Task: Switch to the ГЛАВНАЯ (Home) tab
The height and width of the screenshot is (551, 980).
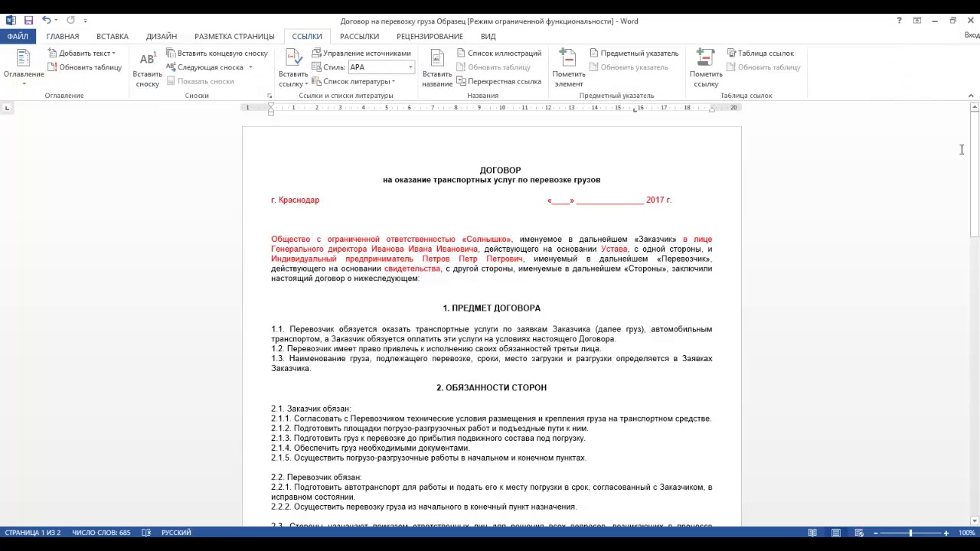Action: point(63,36)
